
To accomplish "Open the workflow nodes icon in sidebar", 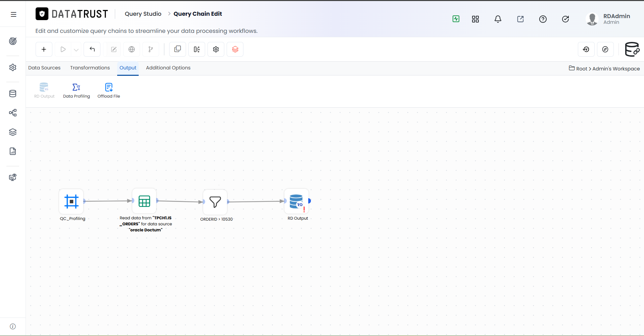I will 13,113.
